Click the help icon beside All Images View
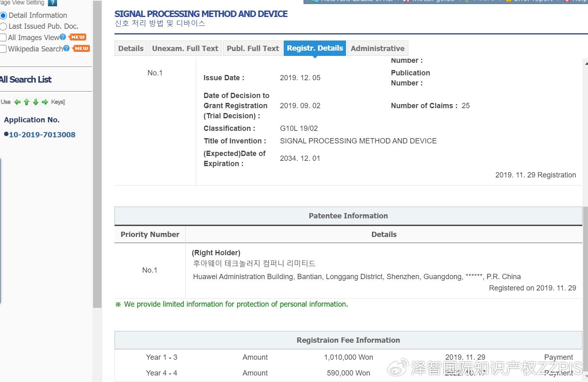 click(x=63, y=37)
